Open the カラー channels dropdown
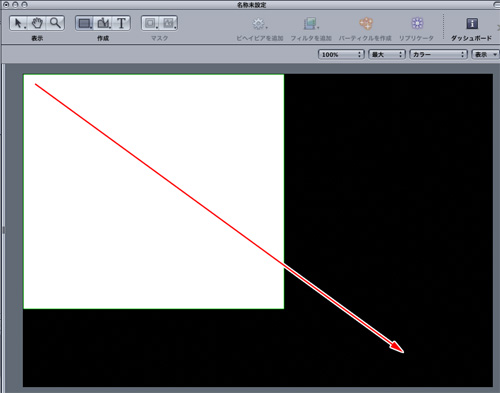 point(438,54)
